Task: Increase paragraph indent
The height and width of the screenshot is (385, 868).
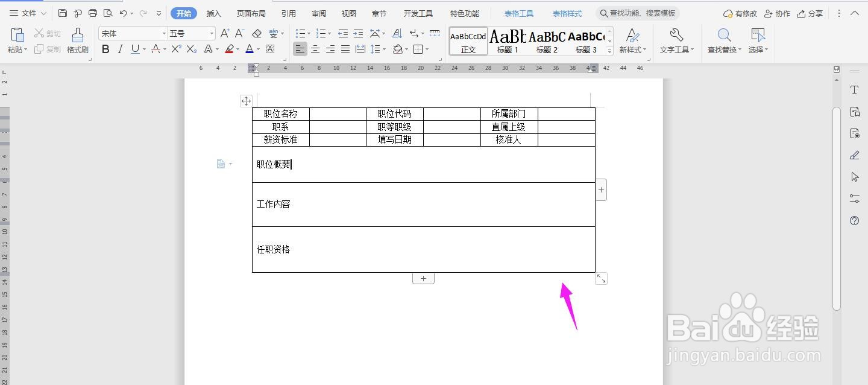Action: coord(358,33)
